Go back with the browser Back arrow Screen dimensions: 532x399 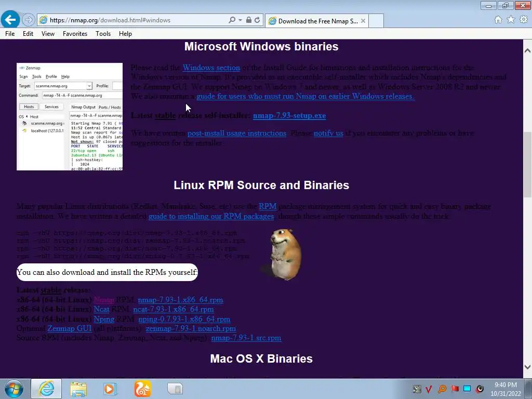pos(10,20)
